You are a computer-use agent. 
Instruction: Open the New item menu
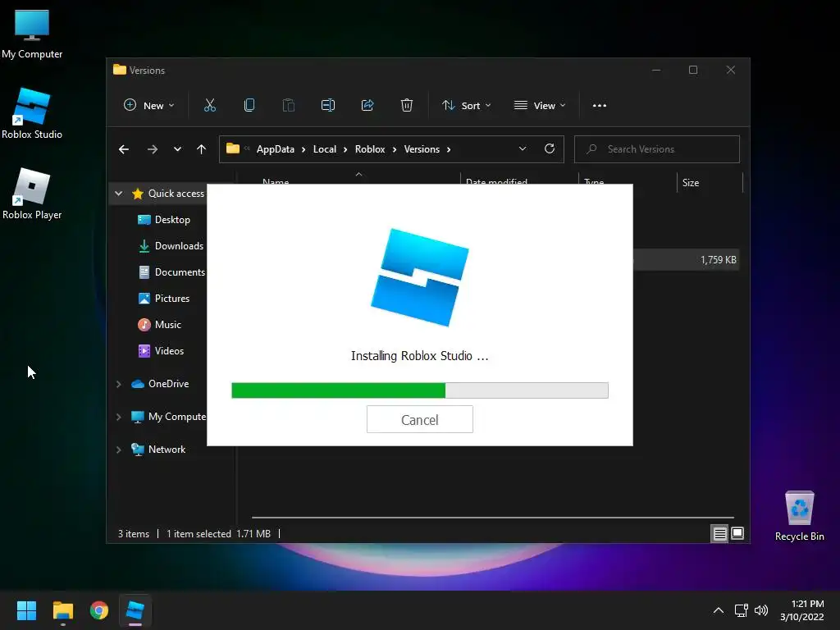(x=149, y=106)
